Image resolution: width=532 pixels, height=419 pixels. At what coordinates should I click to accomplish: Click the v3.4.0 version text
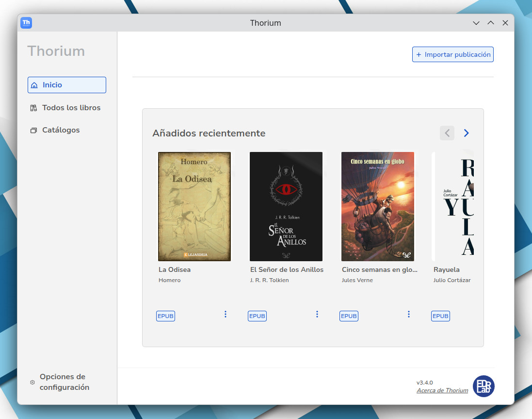(x=425, y=383)
